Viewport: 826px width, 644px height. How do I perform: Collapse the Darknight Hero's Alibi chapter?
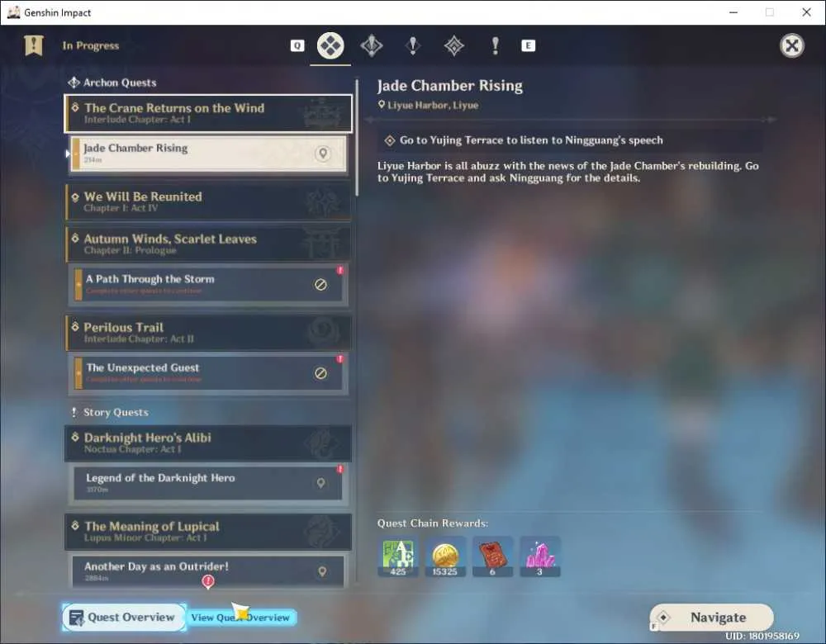pyautogui.click(x=208, y=443)
